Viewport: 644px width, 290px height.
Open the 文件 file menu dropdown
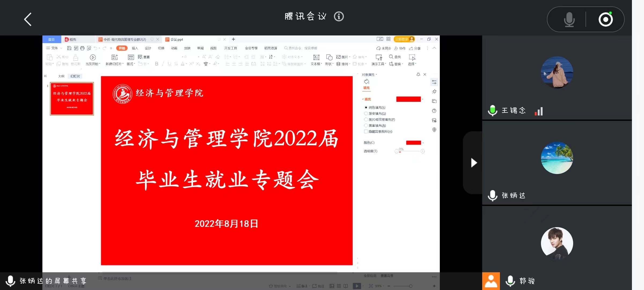pos(54,48)
